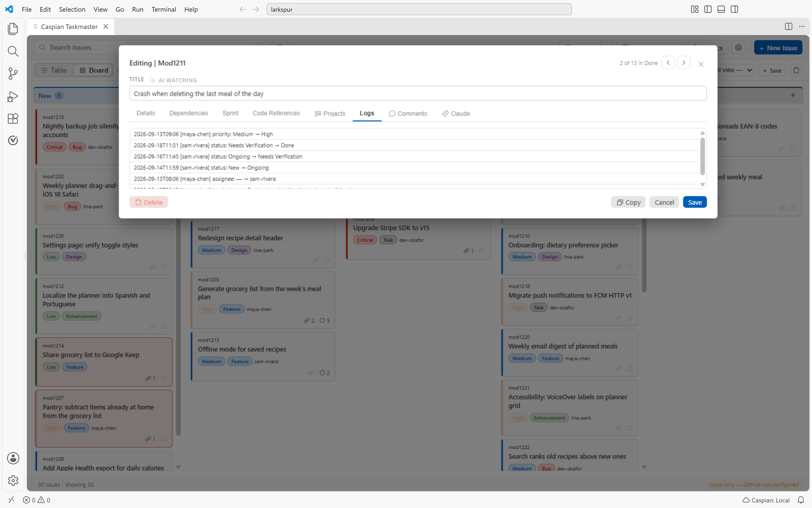Open the Run and Debug view

coord(13,97)
